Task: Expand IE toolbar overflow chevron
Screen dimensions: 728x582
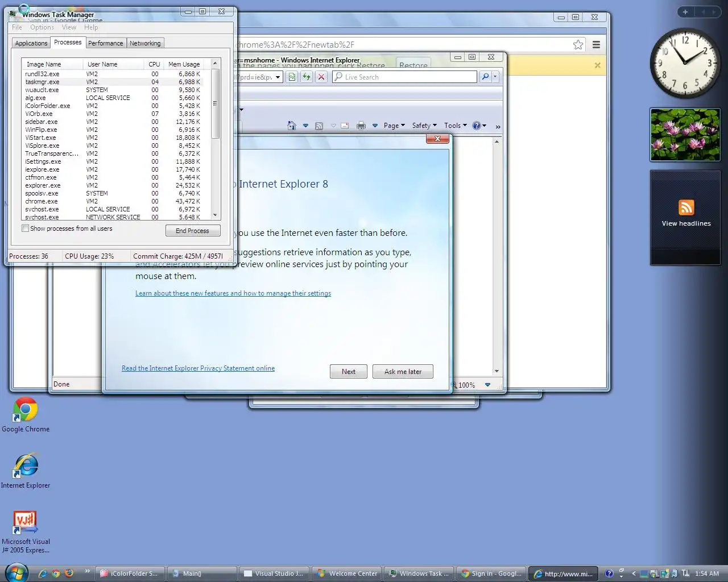Action: click(498, 126)
